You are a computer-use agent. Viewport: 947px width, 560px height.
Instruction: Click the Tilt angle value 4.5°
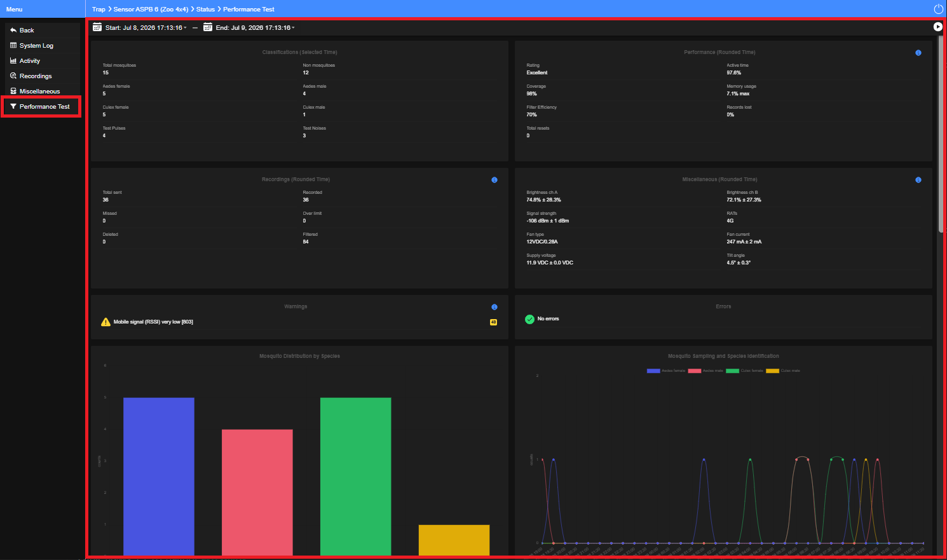[x=739, y=263]
